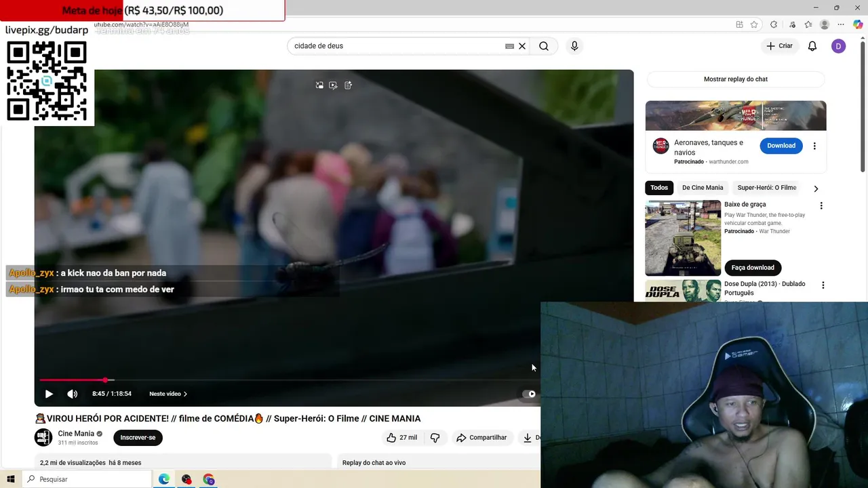Dislike the video with thumbs down

[435, 438]
